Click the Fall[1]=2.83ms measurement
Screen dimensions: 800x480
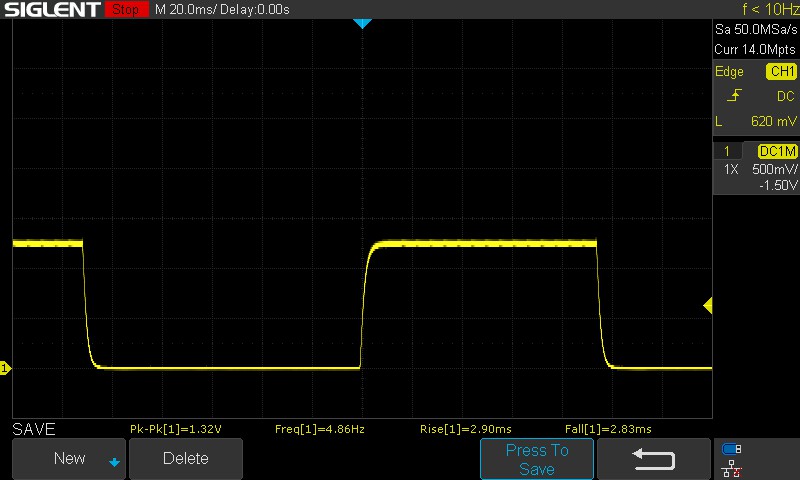coord(608,429)
